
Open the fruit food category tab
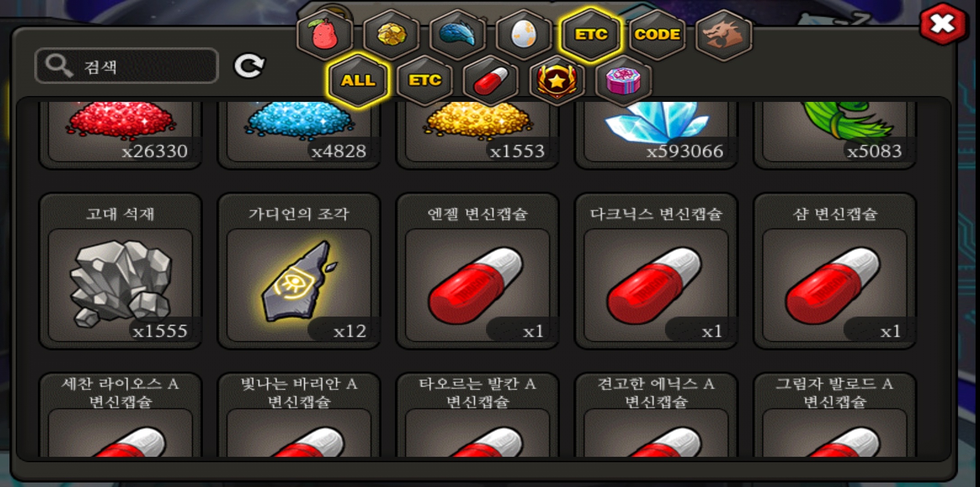[x=324, y=35]
